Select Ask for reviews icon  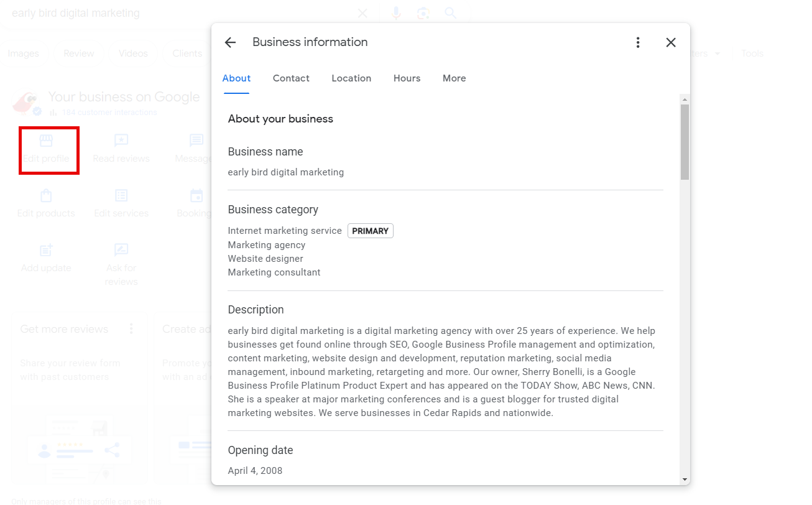coord(121,250)
